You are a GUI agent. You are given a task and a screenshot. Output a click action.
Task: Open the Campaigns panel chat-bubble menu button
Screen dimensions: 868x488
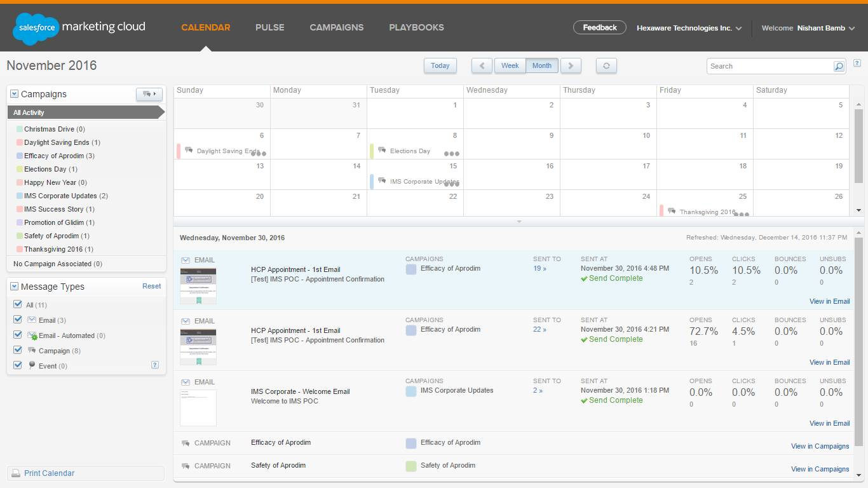(x=149, y=94)
